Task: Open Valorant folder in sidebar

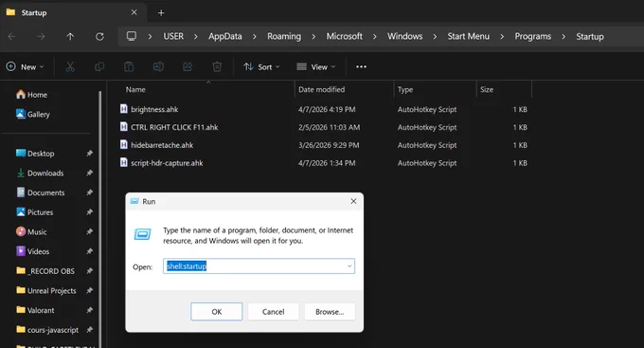Action: click(35, 310)
